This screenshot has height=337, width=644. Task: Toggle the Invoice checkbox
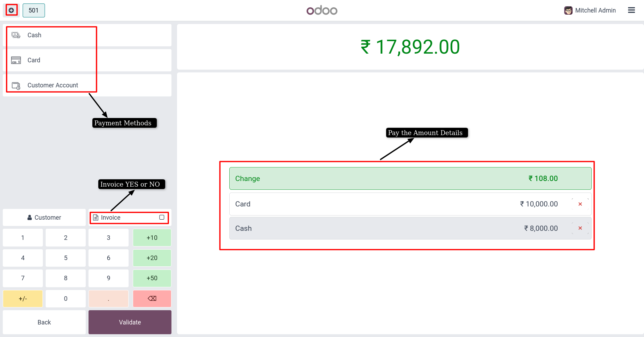pyautogui.click(x=162, y=217)
